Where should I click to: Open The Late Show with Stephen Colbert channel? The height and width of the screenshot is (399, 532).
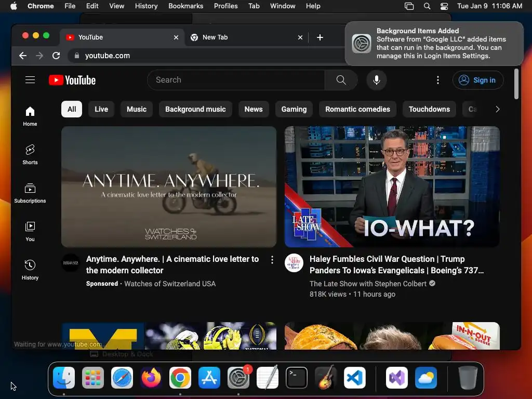coord(368,284)
